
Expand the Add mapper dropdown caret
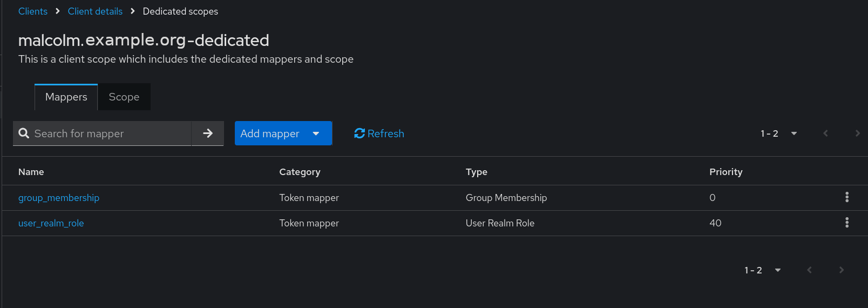coord(316,133)
